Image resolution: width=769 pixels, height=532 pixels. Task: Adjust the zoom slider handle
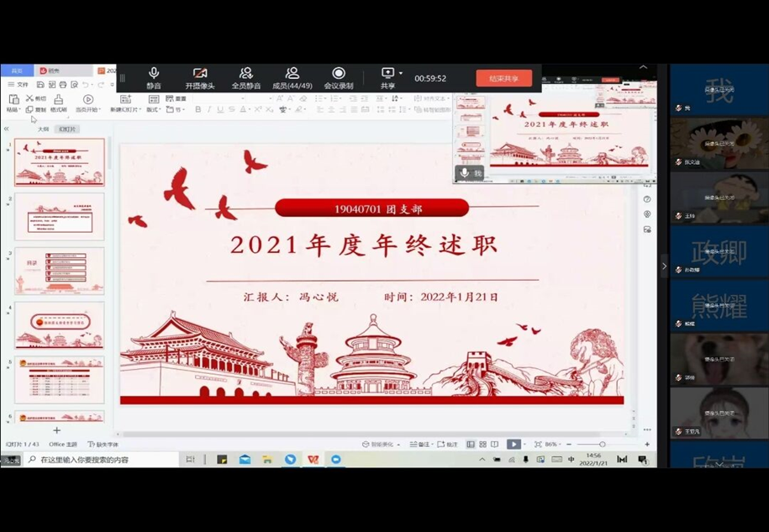click(x=602, y=444)
